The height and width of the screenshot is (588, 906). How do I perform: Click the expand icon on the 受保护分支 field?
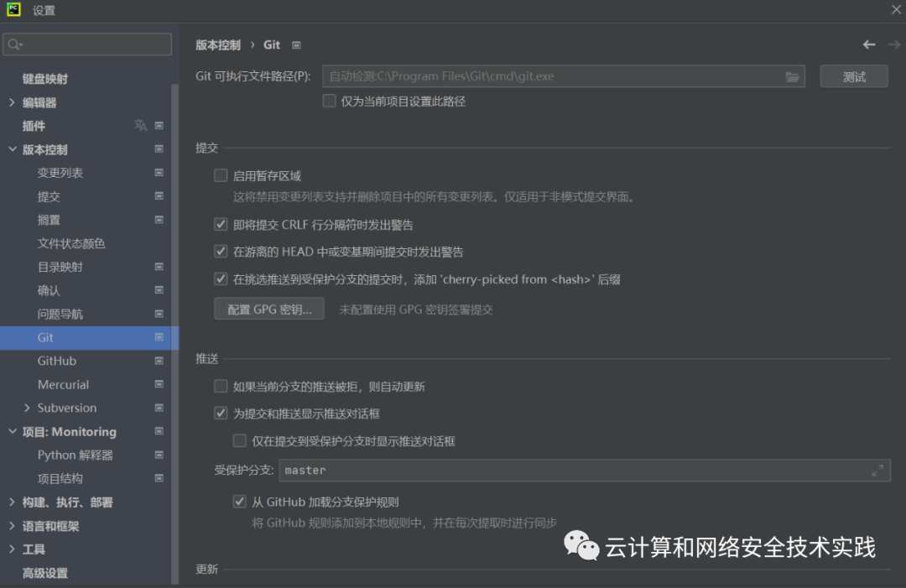click(877, 471)
